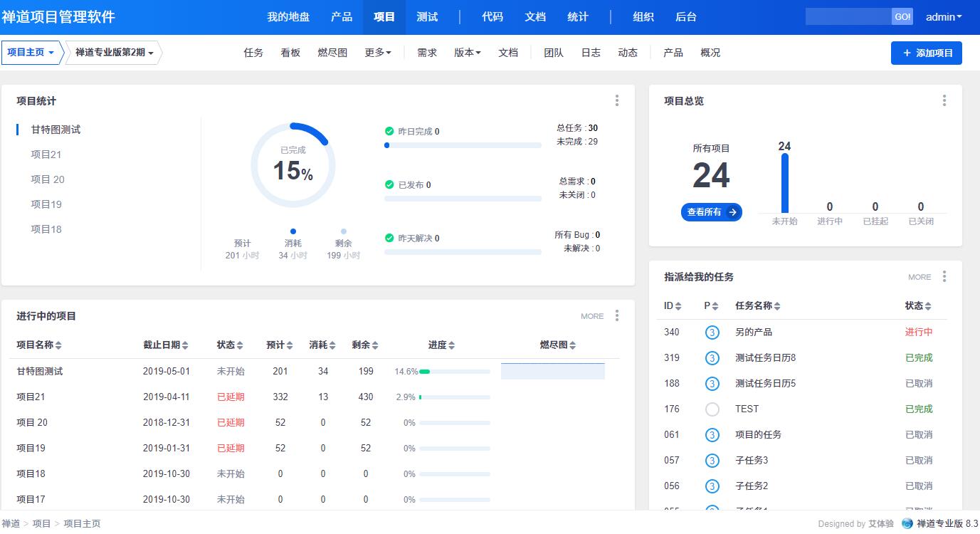Click the search input field beside GO!
The height and width of the screenshot is (534, 980).
848,16
